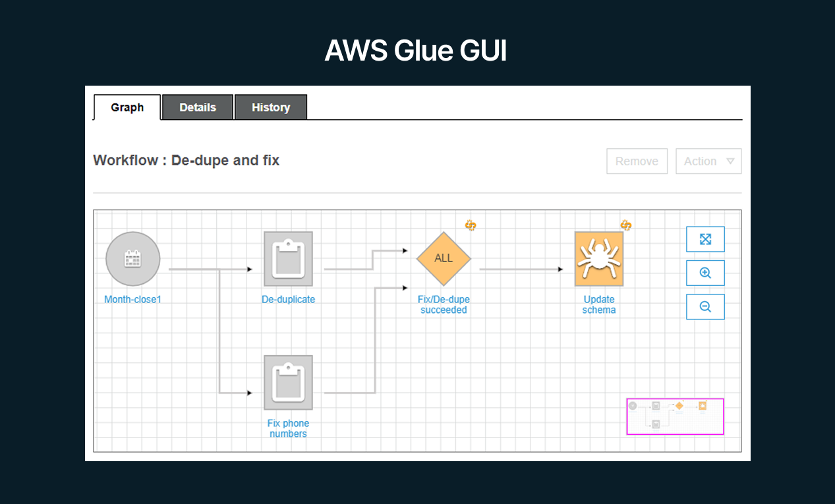Click the De-duplicate label link
The height and width of the screenshot is (504, 835).
(289, 300)
